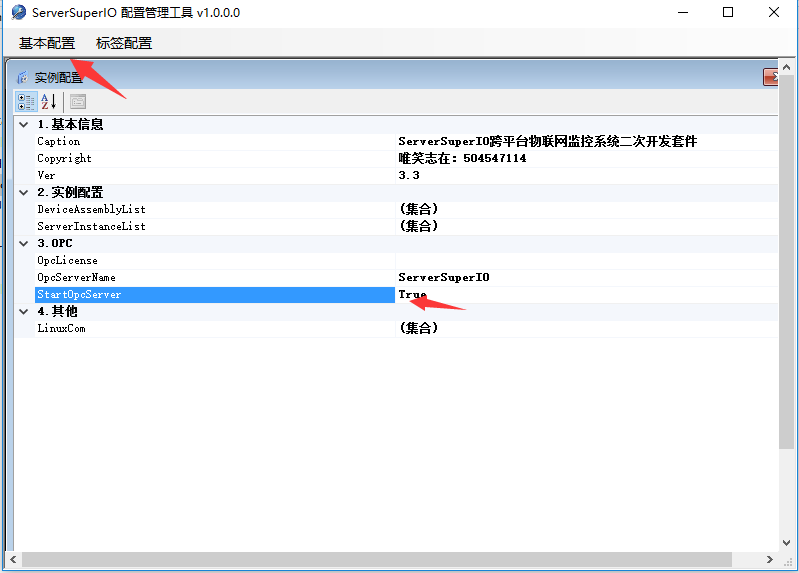Viewport: 799px width, 573px height.
Task: Open the property pages icon
Action: coord(78,101)
